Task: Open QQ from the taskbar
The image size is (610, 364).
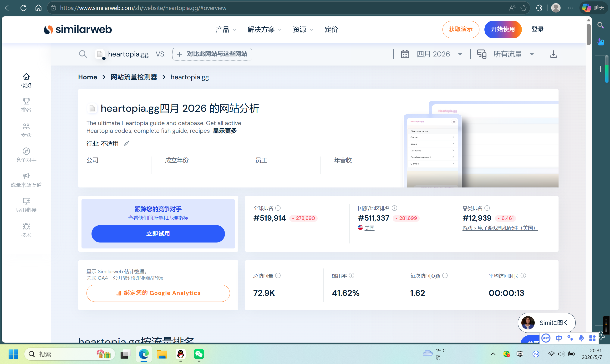Action: [x=181, y=354]
